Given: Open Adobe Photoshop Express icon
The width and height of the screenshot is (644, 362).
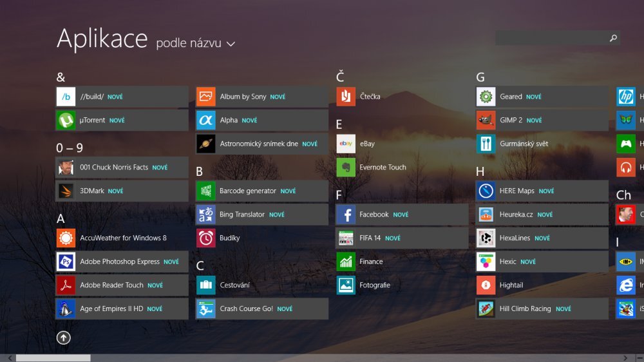Looking at the screenshot, I should coord(66,262).
